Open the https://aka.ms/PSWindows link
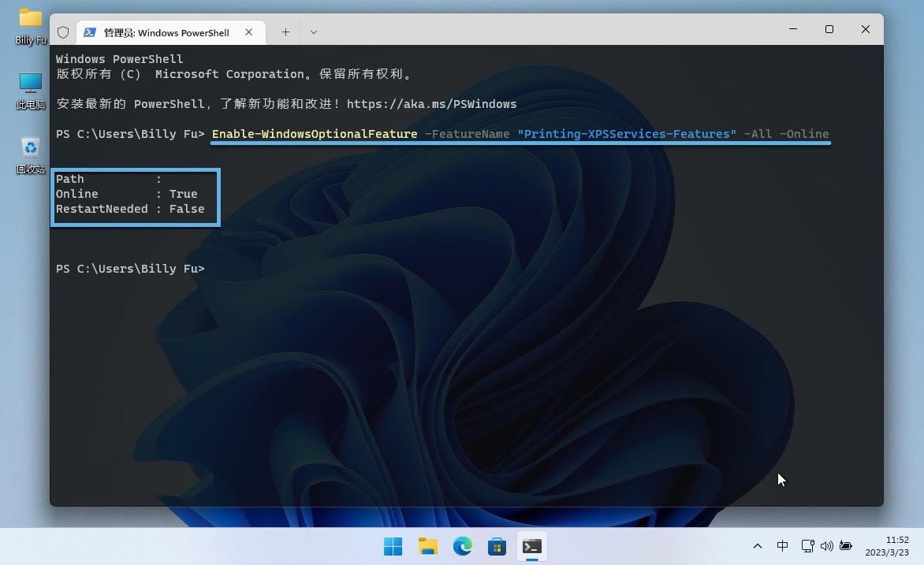 pyautogui.click(x=431, y=104)
